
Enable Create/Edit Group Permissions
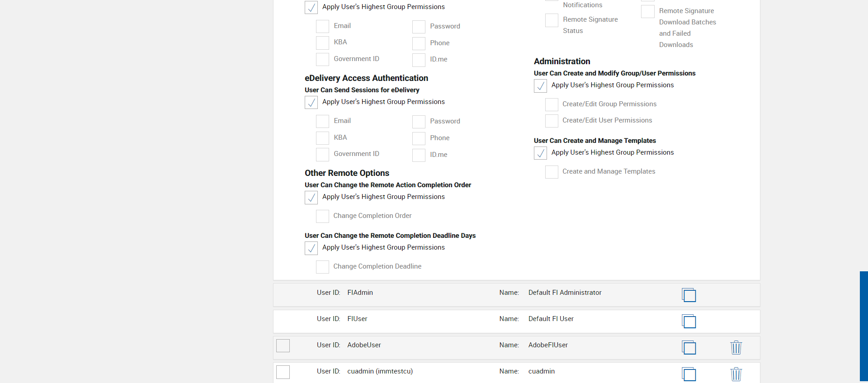(x=552, y=104)
